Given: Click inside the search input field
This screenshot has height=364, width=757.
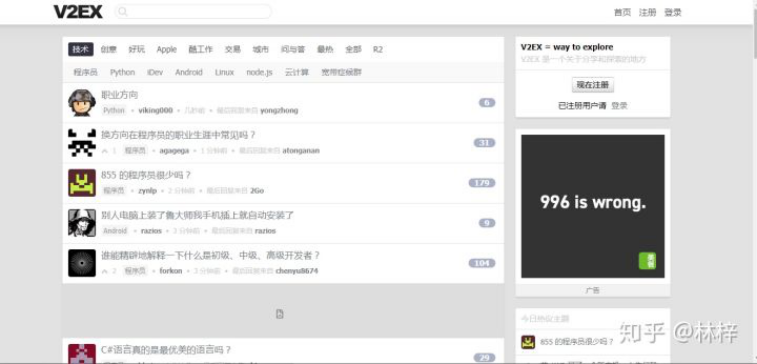Looking at the screenshot, I should click(193, 12).
